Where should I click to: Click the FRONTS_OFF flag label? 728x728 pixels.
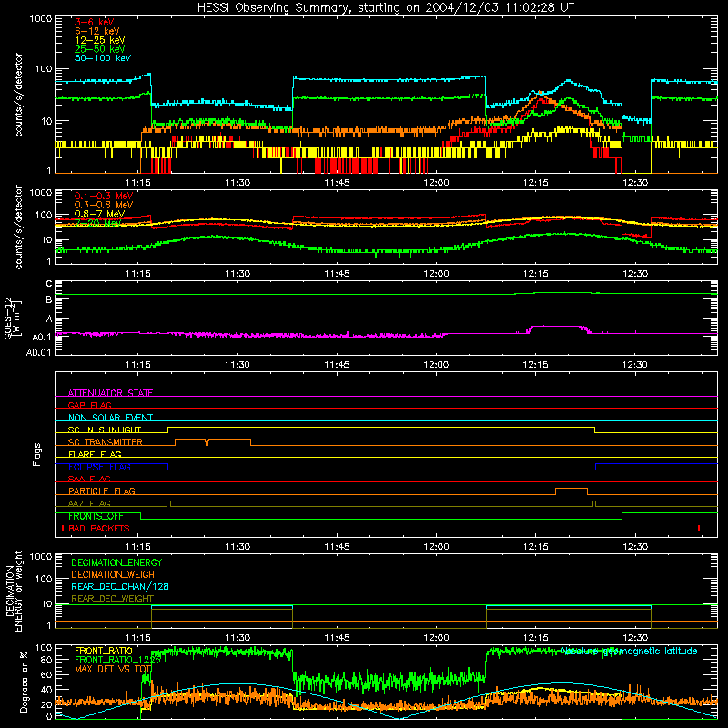tap(96, 516)
